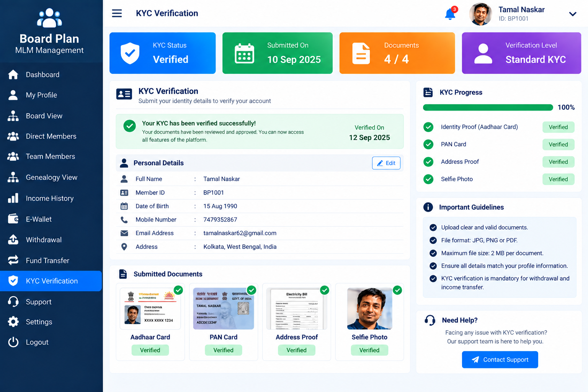The image size is (588, 392).
Task: Click the KYC Verification shield icon in sidebar
Action: point(13,281)
